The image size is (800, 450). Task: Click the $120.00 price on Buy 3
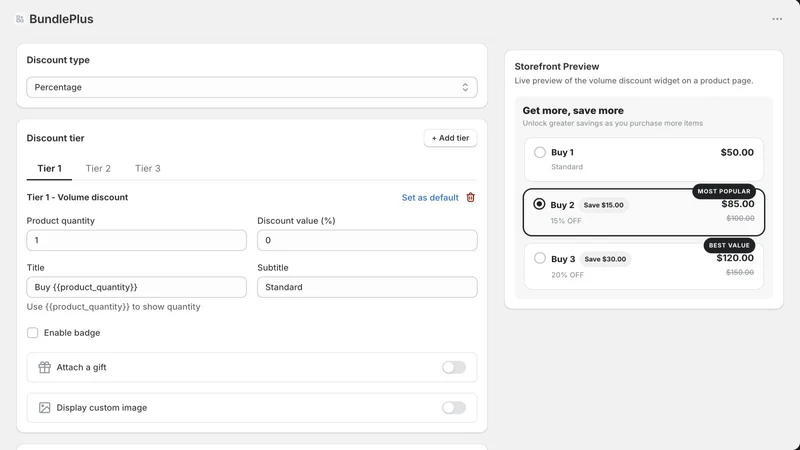tap(735, 258)
